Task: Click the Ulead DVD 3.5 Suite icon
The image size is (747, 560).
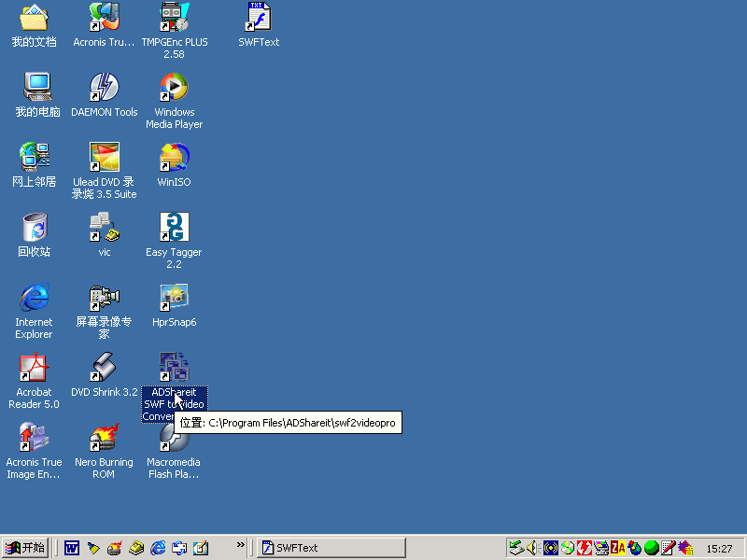Action: pos(104,158)
